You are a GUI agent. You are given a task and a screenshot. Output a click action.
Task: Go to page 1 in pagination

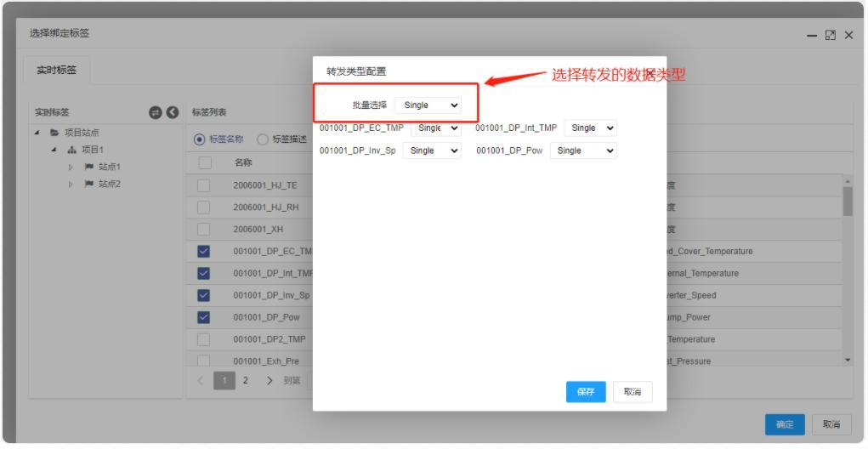coord(224,380)
